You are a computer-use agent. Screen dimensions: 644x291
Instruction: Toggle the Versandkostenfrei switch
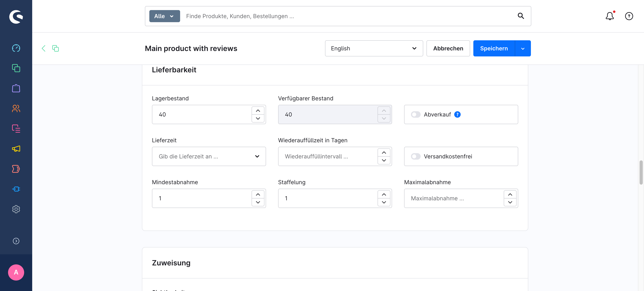point(416,156)
